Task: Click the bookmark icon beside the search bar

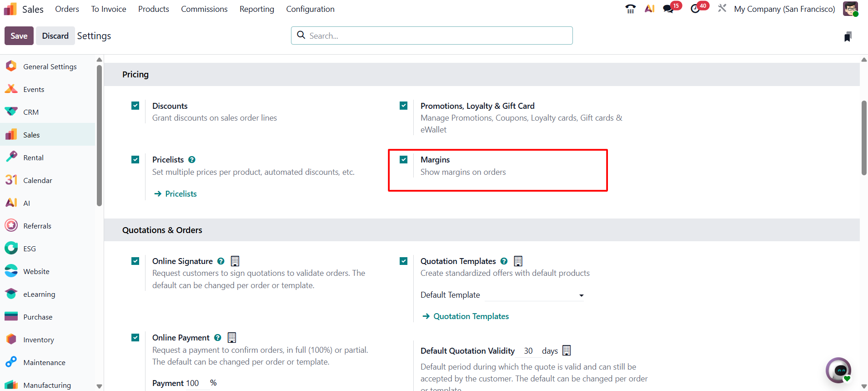Action: [848, 36]
